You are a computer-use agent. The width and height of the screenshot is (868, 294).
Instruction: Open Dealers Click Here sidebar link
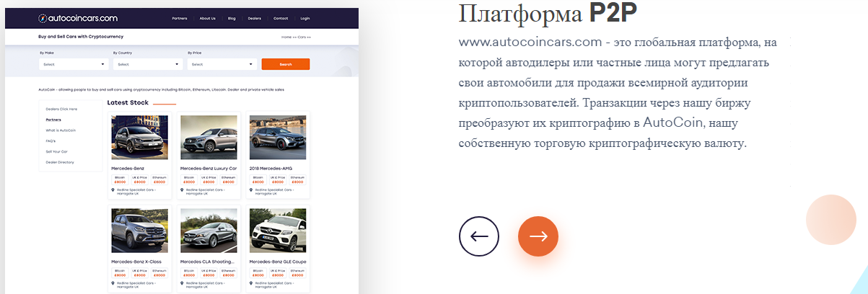point(61,109)
